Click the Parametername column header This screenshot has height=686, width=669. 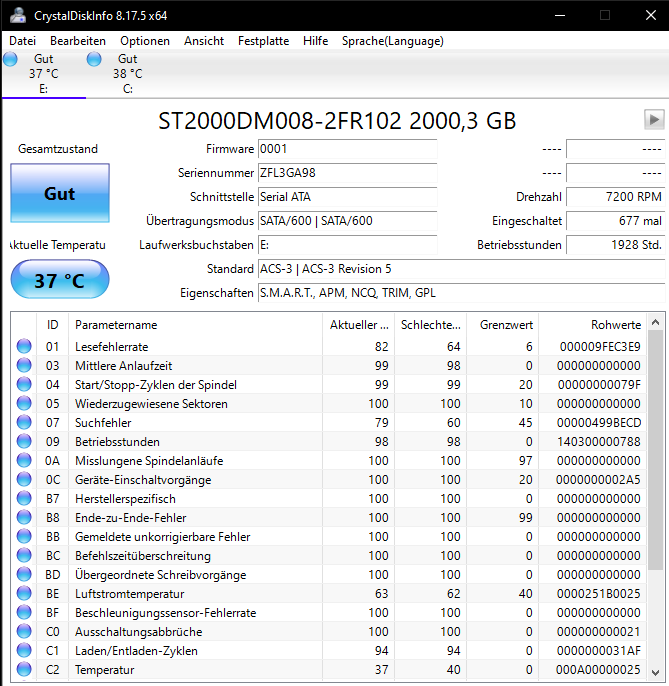point(196,325)
